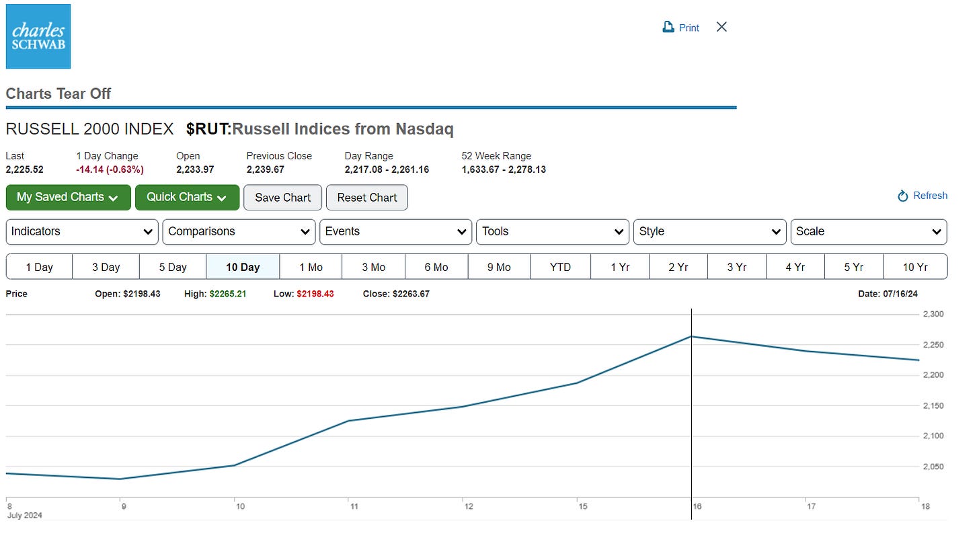This screenshot has height=560, width=979.
Task: Click the Day Range value 2,217.08 - 2,261.16
Action: [x=387, y=169]
